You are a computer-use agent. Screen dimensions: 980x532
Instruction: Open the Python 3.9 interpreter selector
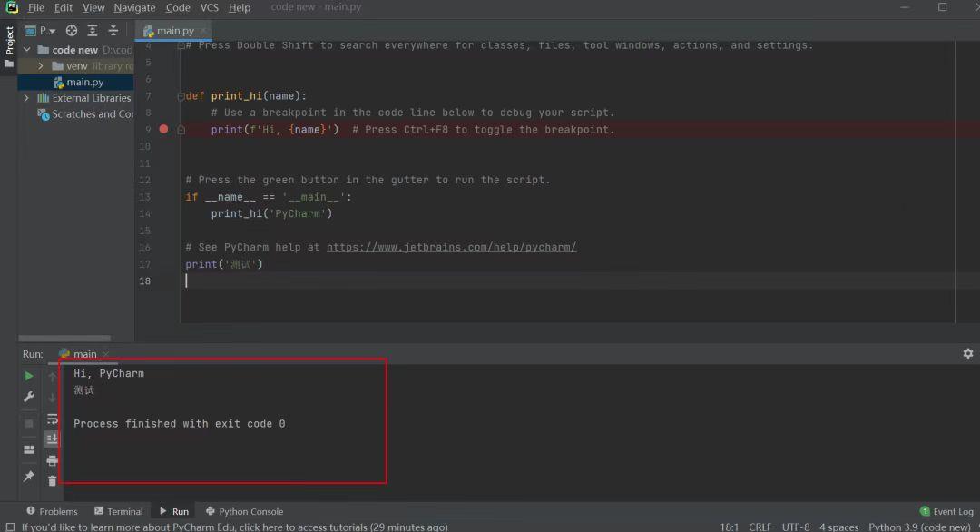click(918, 527)
